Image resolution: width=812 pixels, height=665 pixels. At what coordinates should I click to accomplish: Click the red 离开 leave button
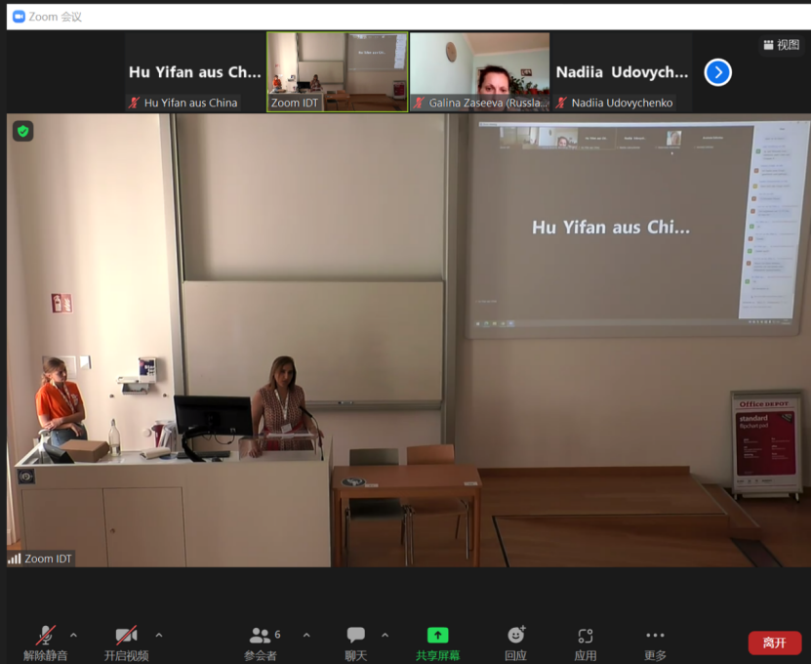coord(775,643)
